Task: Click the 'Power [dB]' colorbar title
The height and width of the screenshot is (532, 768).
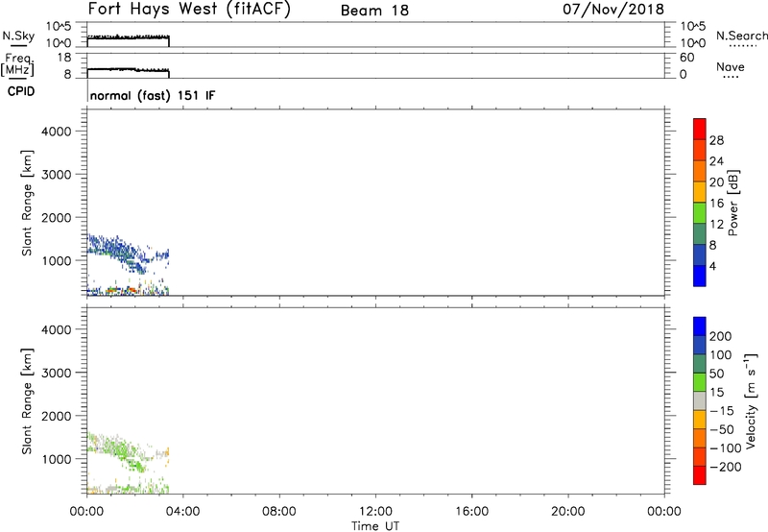Action: coord(733,203)
